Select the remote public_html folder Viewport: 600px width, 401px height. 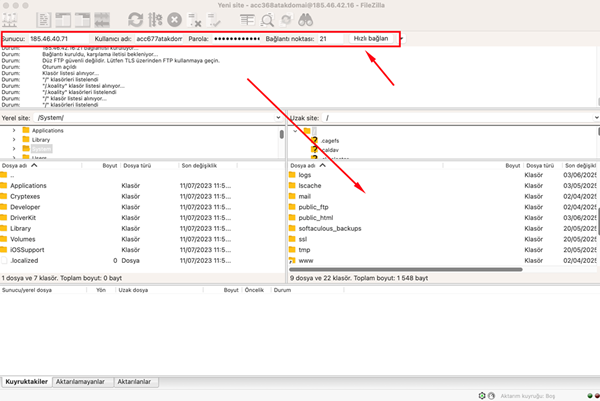coord(442,218)
